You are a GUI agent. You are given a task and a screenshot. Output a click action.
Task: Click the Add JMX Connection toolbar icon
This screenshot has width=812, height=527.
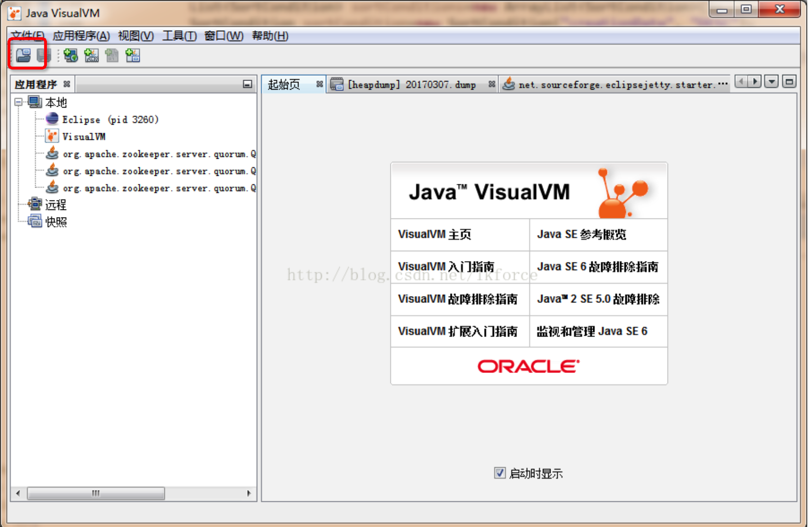[x=91, y=55]
